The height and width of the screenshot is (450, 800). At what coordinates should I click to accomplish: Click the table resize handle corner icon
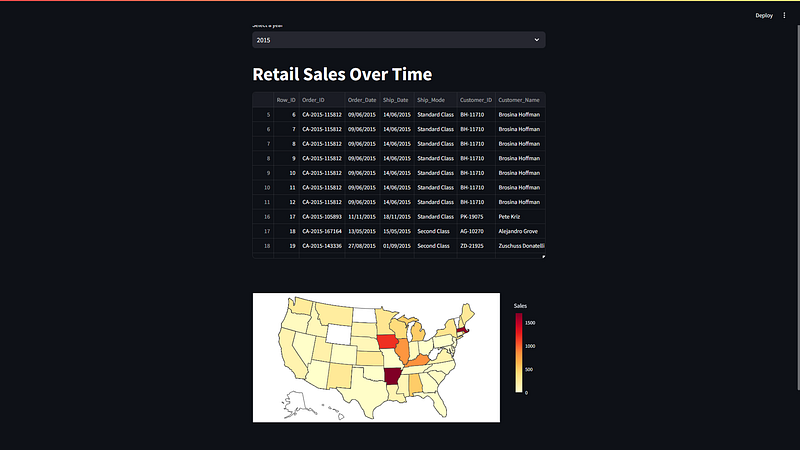click(543, 256)
